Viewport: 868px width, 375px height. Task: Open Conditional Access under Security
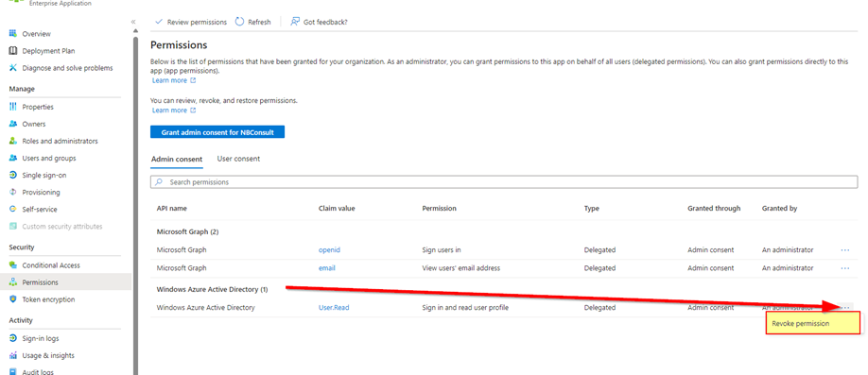pyautogui.click(x=51, y=264)
